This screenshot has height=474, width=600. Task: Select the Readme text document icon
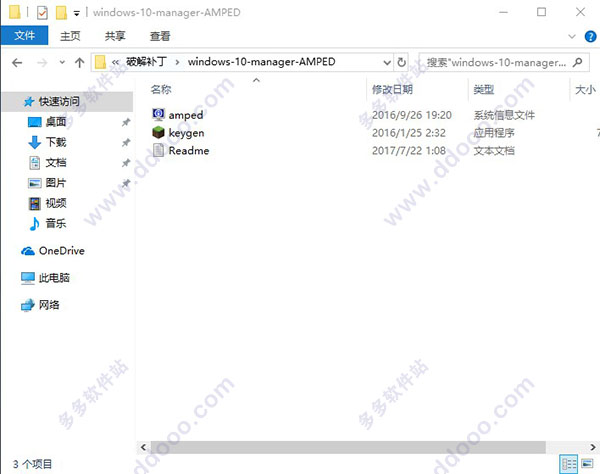point(158,150)
